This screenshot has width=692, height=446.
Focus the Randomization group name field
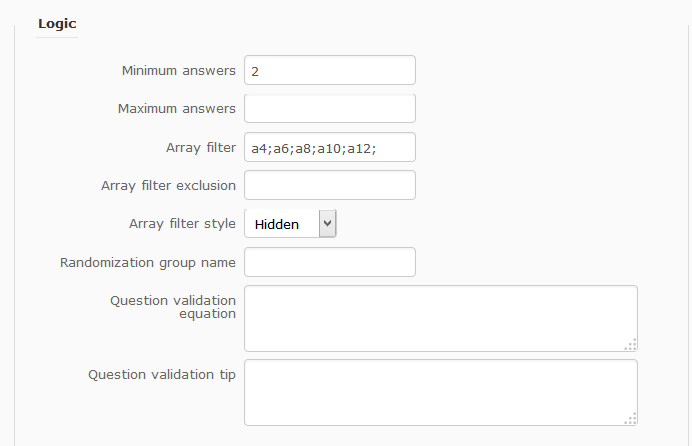329,262
